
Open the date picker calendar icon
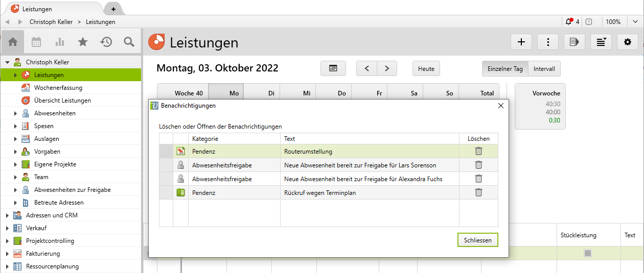pyautogui.click(x=333, y=68)
